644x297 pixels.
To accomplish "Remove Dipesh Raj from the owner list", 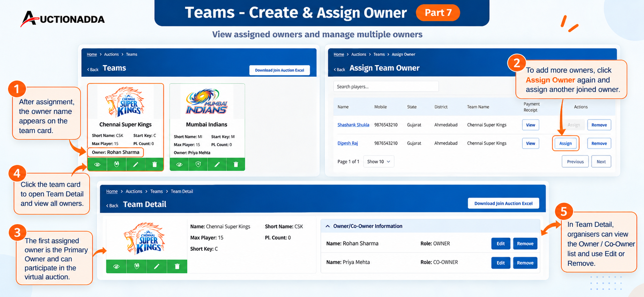I will click(x=599, y=143).
